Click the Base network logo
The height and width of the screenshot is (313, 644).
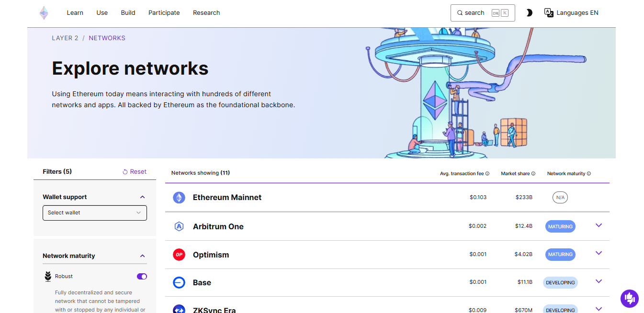pos(179,282)
